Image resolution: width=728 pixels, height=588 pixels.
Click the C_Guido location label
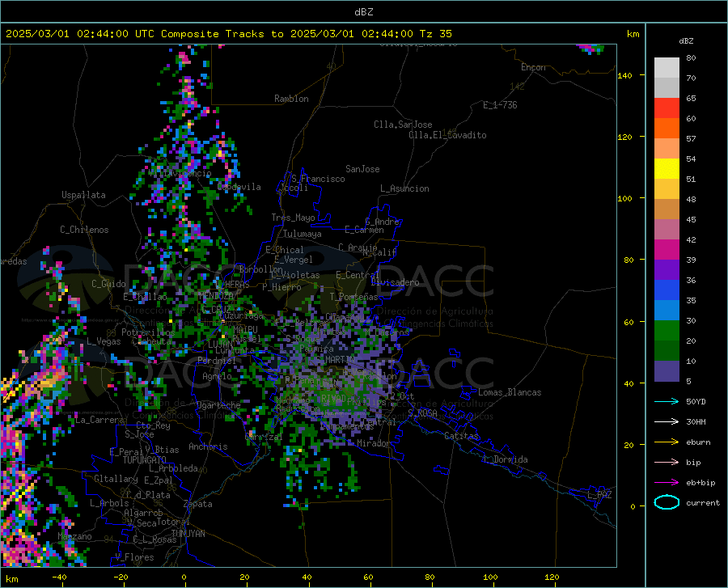(x=108, y=284)
